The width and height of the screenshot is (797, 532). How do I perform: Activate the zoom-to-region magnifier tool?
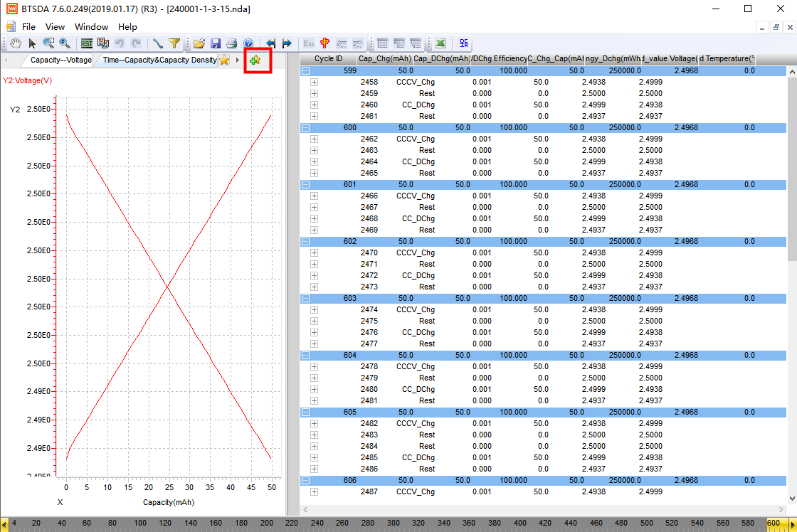[48, 43]
